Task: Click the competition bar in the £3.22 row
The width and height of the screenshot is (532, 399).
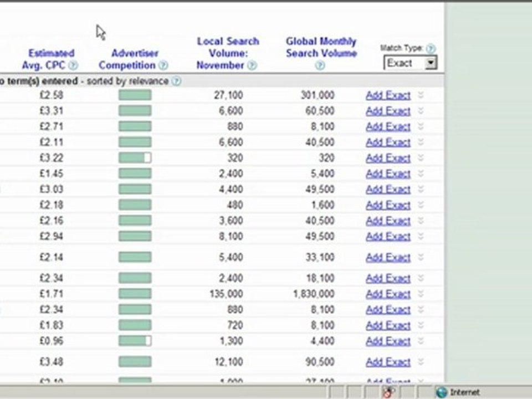Action: (x=135, y=158)
